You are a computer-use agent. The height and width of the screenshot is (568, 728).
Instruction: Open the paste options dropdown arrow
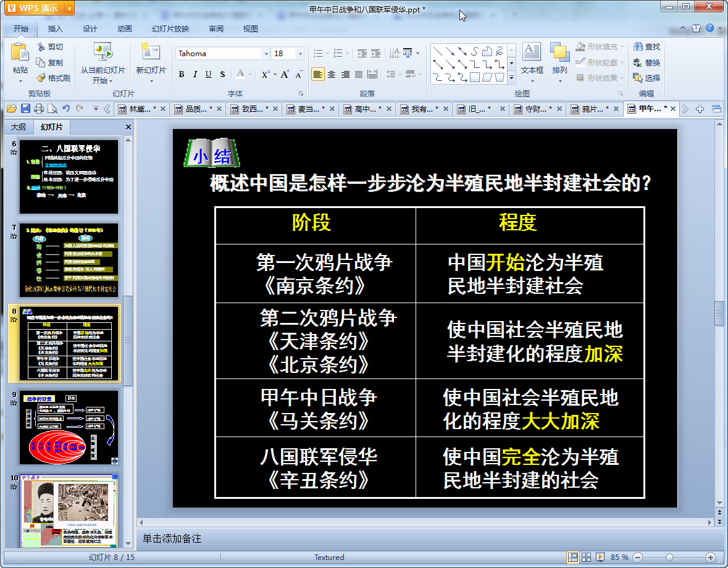pyautogui.click(x=20, y=81)
